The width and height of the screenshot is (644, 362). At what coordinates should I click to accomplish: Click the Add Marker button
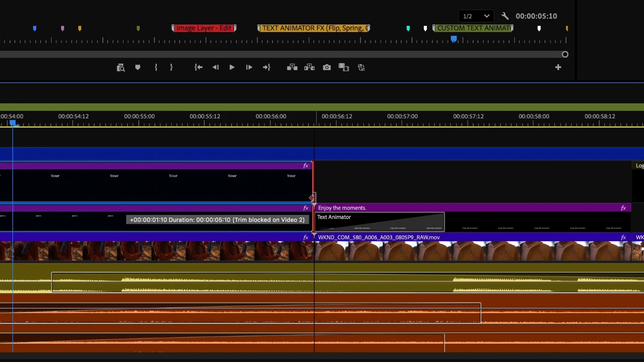pyautogui.click(x=138, y=68)
